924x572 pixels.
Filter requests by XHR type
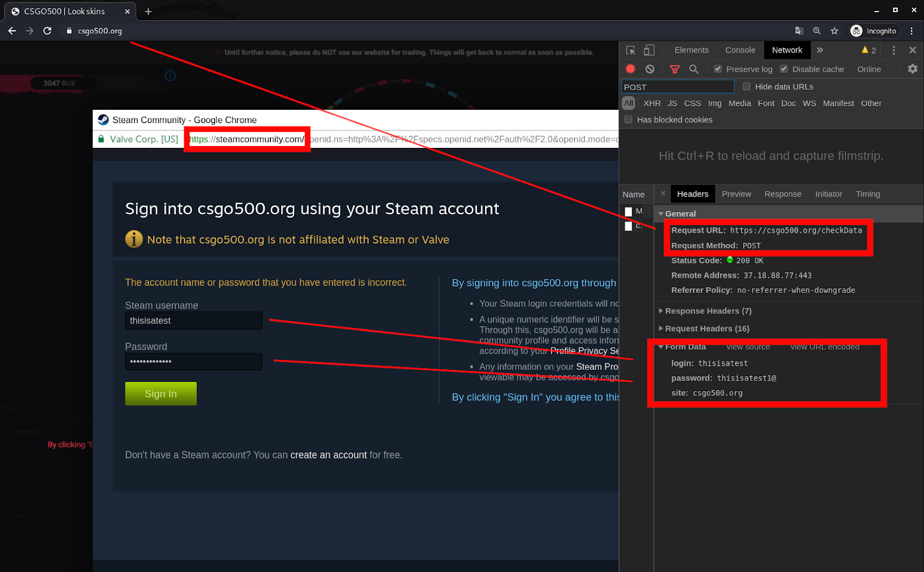coord(652,103)
